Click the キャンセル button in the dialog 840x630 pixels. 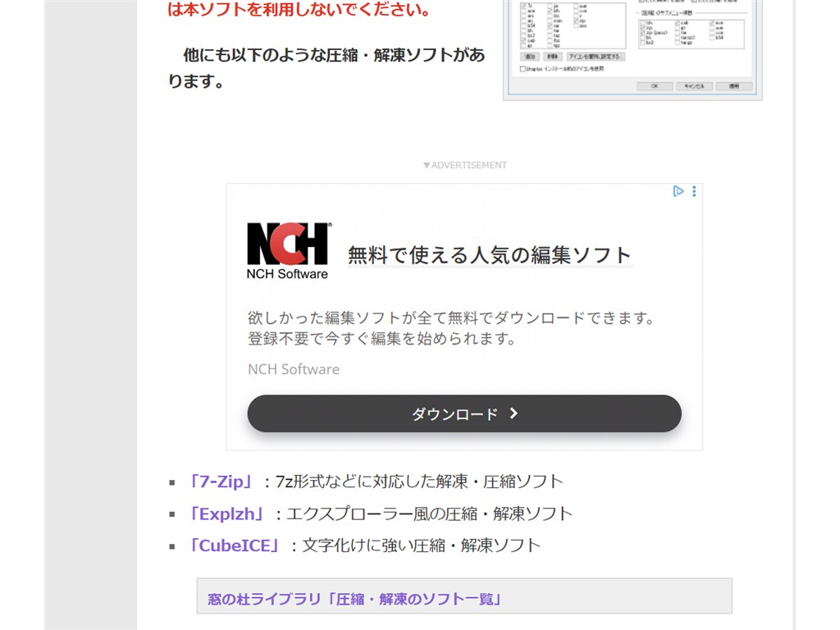point(695,84)
